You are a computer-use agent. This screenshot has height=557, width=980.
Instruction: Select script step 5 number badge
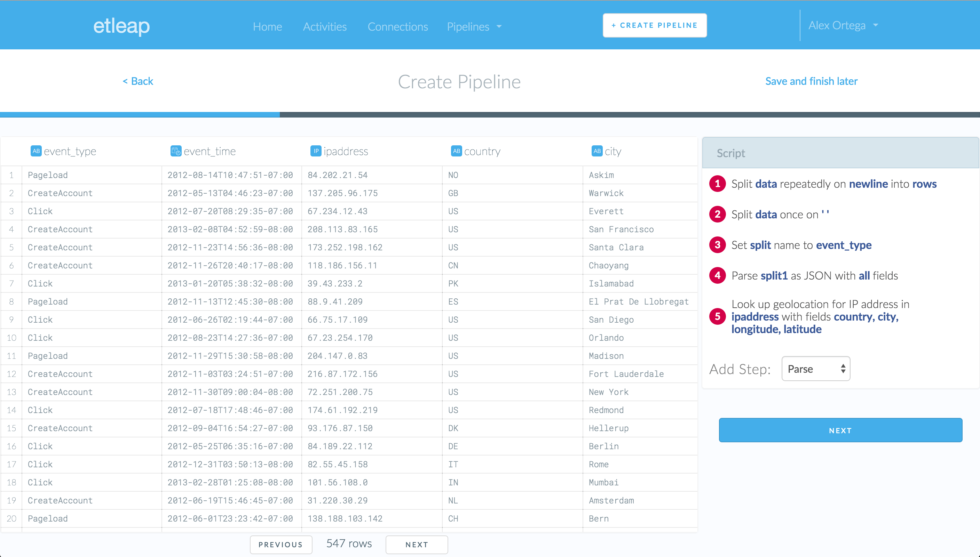coord(717,316)
